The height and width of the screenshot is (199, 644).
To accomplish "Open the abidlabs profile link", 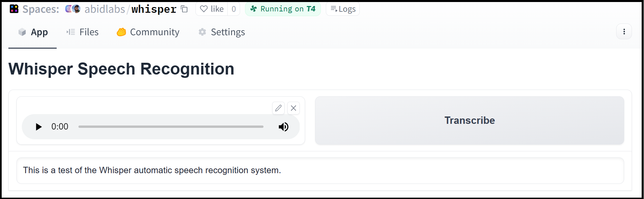I will [105, 9].
